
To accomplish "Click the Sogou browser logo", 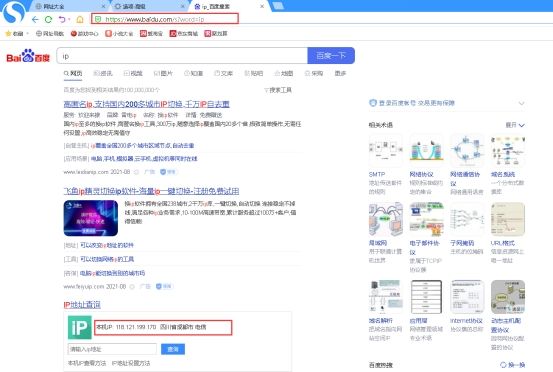I will coord(14,12).
